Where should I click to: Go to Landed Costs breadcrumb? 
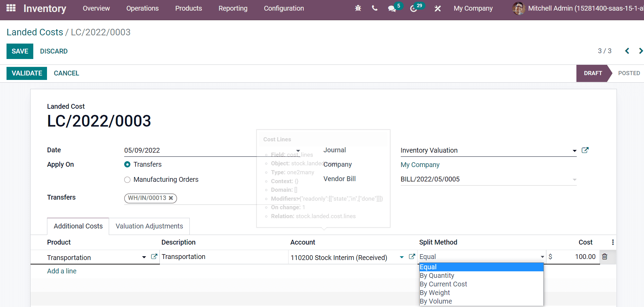[35, 32]
